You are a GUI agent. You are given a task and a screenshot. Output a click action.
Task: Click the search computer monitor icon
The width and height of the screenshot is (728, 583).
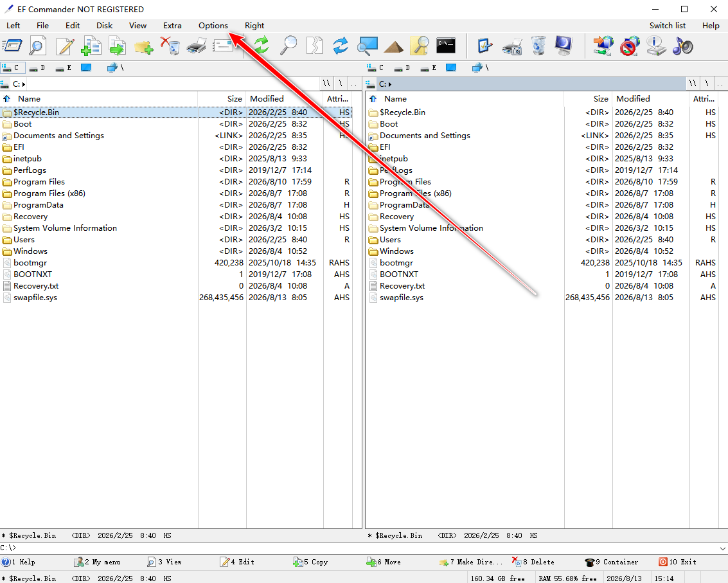pyautogui.click(x=368, y=46)
